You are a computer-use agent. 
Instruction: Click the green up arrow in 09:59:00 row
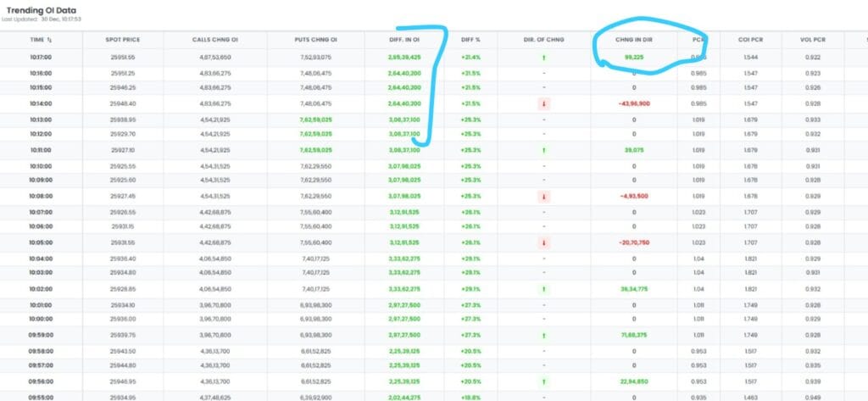pos(543,335)
